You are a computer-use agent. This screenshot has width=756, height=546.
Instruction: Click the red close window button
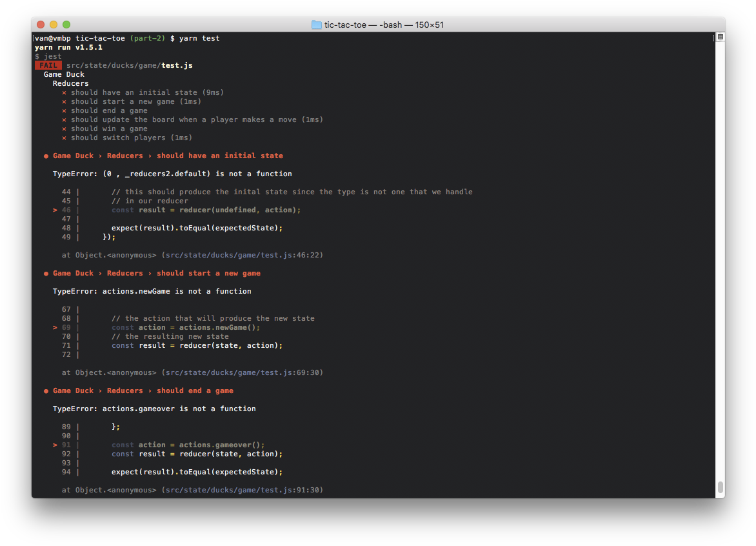41,25
